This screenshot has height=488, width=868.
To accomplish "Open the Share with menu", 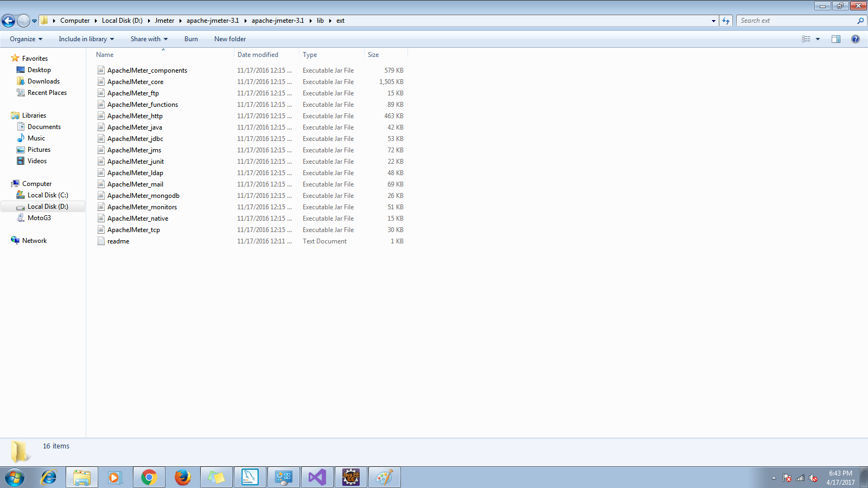I will coord(149,39).
